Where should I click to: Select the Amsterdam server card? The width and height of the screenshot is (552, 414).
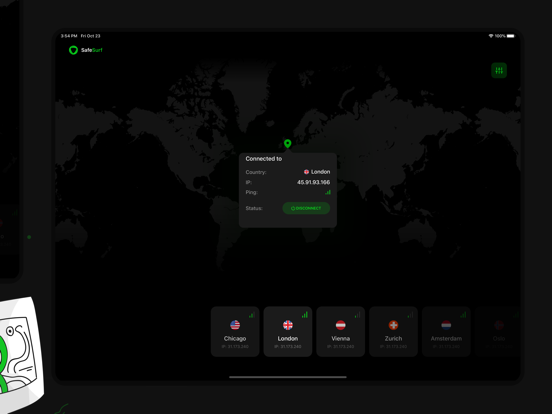pyautogui.click(x=446, y=332)
